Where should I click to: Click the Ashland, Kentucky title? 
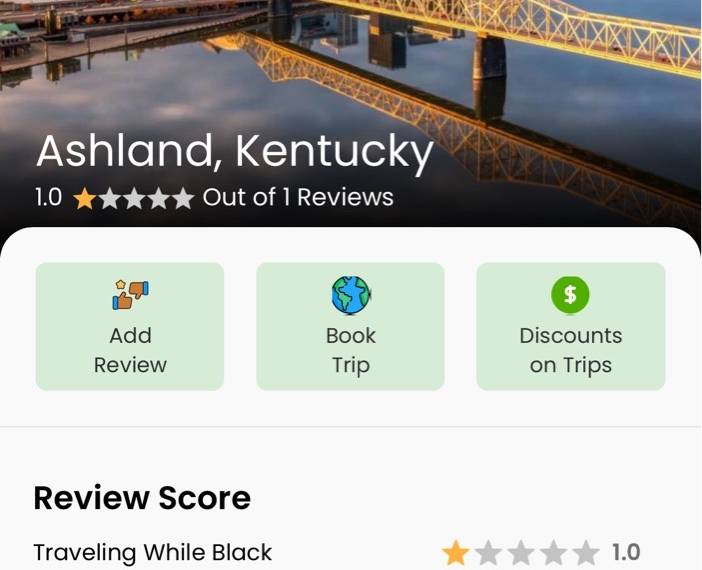pos(235,152)
